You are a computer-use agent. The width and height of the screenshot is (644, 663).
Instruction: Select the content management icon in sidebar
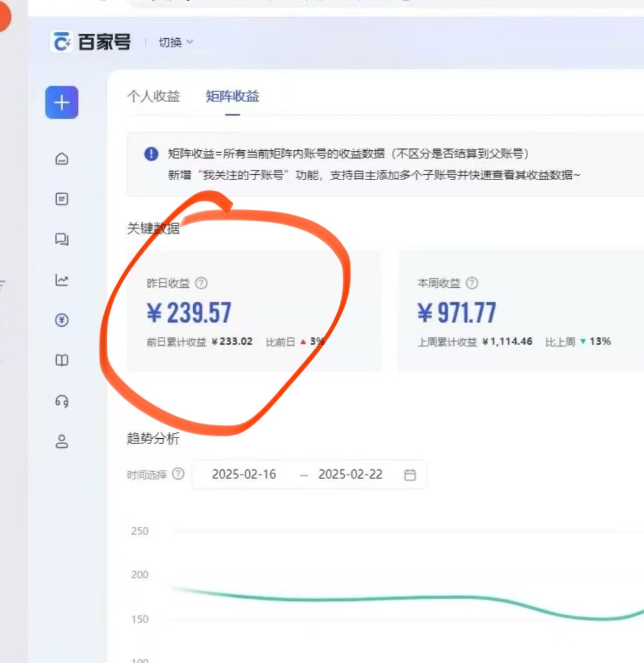click(x=61, y=199)
